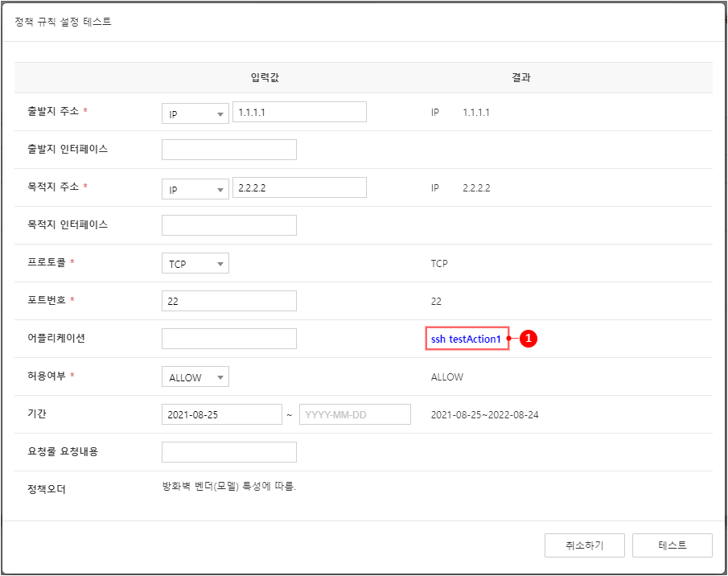This screenshot has height=576, width=728.
Task: Select the result destination IP 2.2.2.2 text
Action: tap(476, 188)
